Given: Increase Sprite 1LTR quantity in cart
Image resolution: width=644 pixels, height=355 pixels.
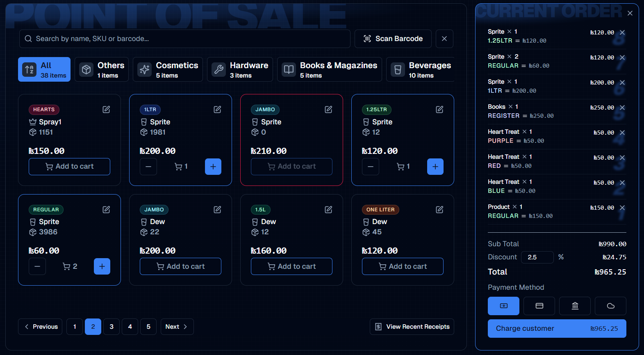Looking at the screenshot, I should [213, 167].
